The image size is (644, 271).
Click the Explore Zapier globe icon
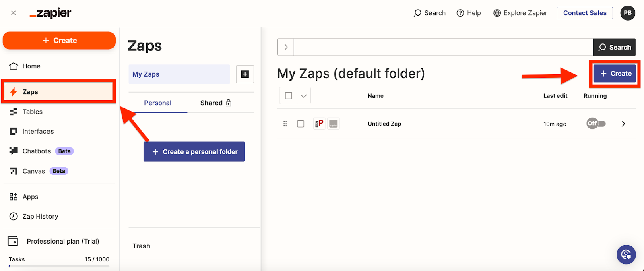[x=497, y=13]
